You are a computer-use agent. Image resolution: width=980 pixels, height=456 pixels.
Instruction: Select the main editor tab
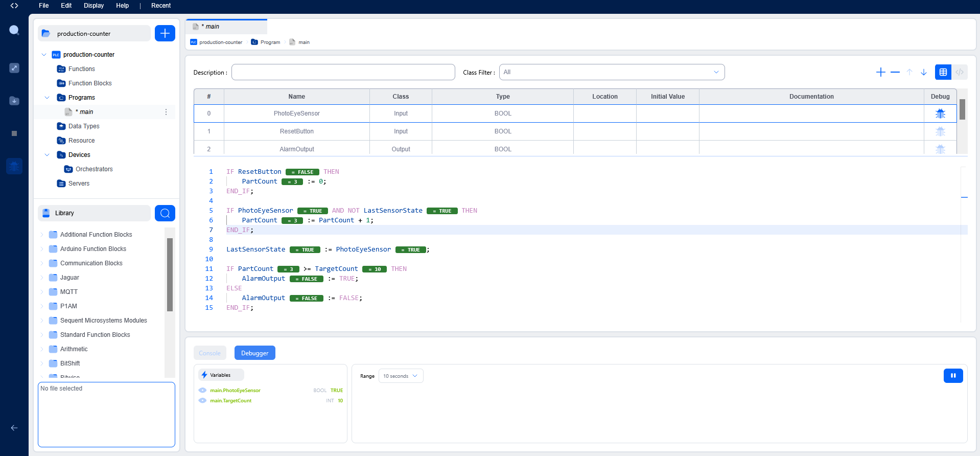(226, 27)
